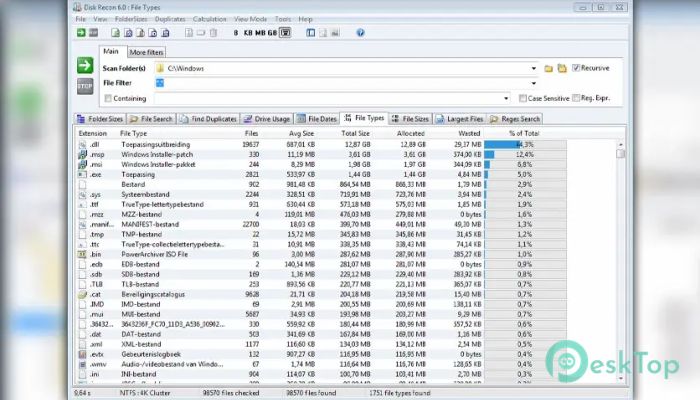Click the vertical scrollbar thumb of file list
Screen dimensions: 700x400
(620, 154)
